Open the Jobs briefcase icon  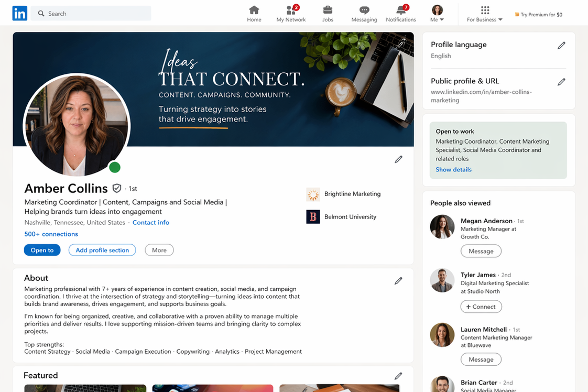click(328, 10)
